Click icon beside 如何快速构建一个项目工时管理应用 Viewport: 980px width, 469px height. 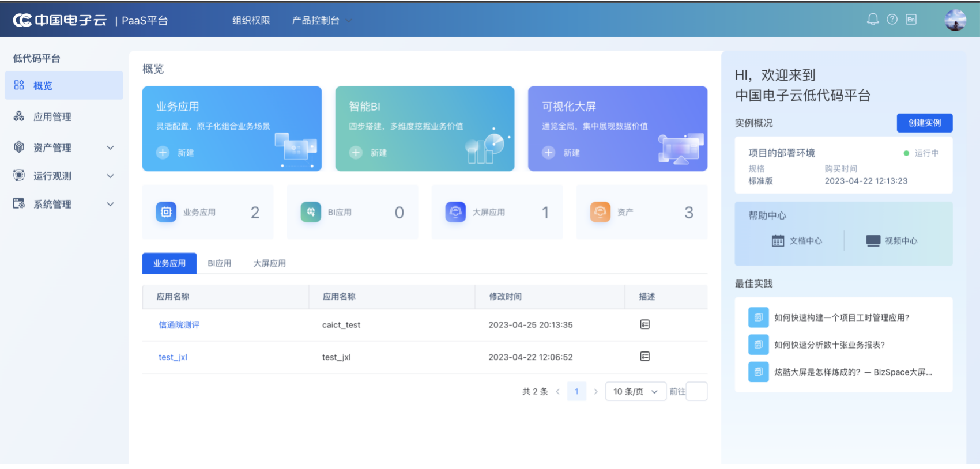(x=758, y=317)
